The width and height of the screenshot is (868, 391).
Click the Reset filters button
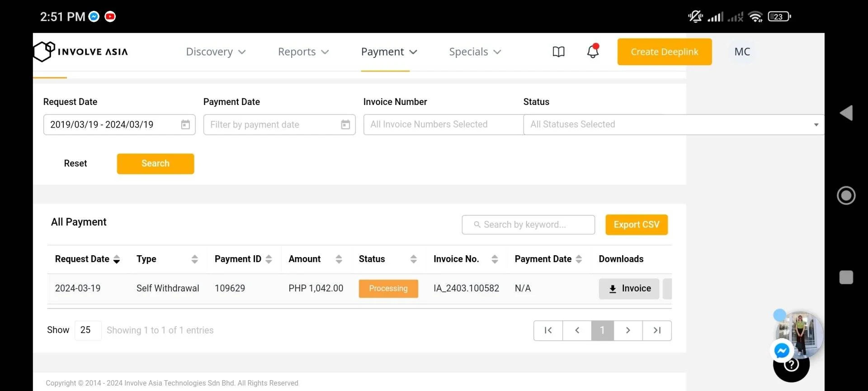tap(75, 163)
